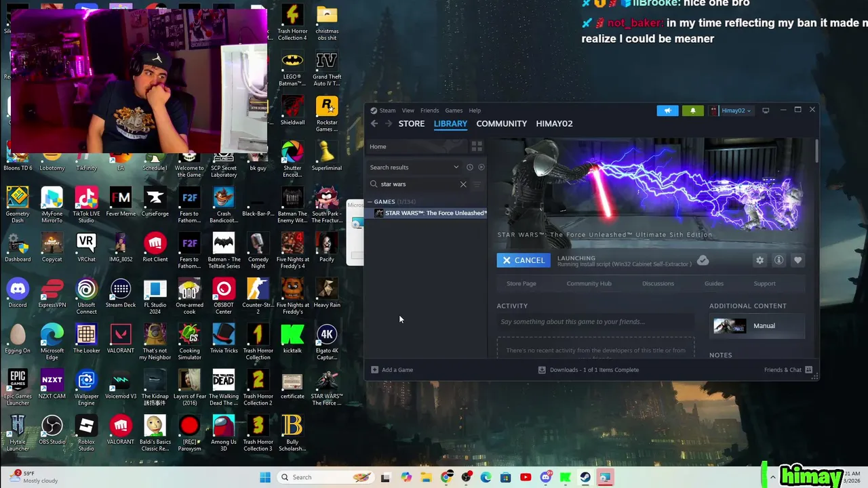
Task: Open Steam announcements megaphone button
Action: coord(667,110)
